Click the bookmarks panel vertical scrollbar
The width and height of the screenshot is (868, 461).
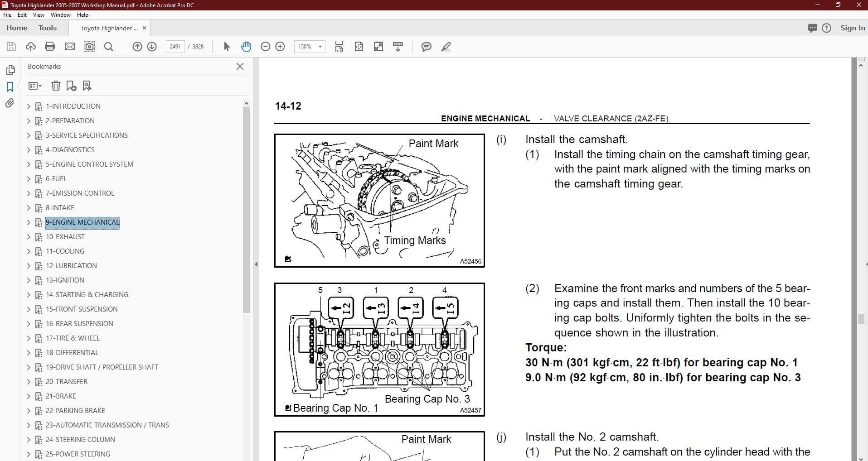coord(246,210)
